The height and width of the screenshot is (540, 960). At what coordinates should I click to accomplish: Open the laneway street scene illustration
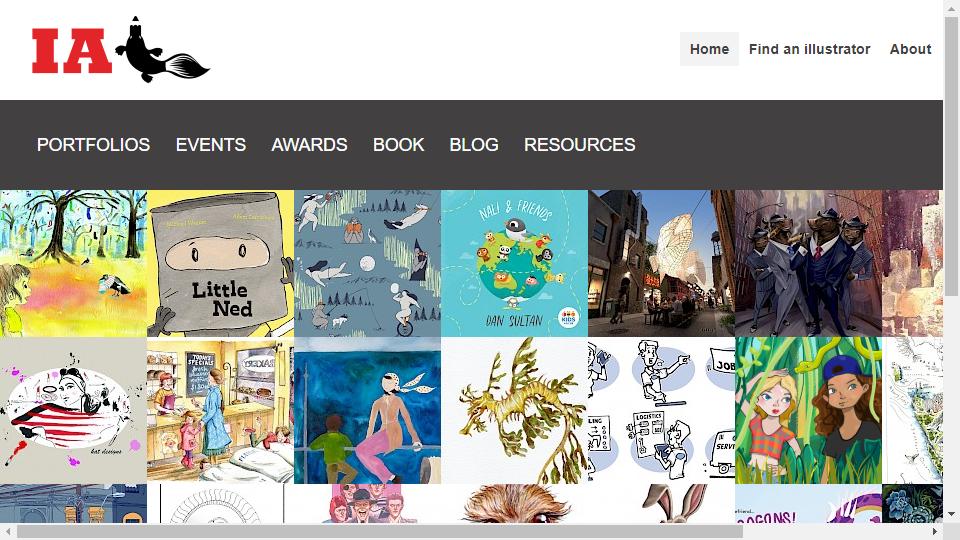[x=661, y=263]
